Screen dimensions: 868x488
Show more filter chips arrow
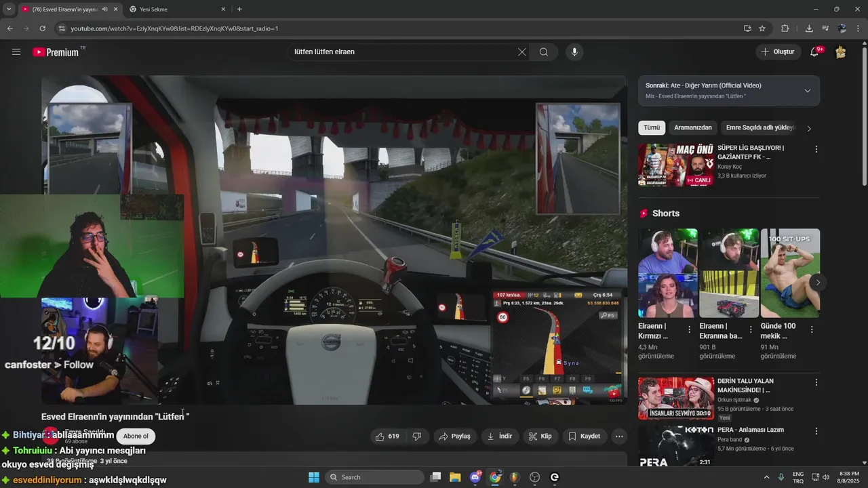(808, 128)
